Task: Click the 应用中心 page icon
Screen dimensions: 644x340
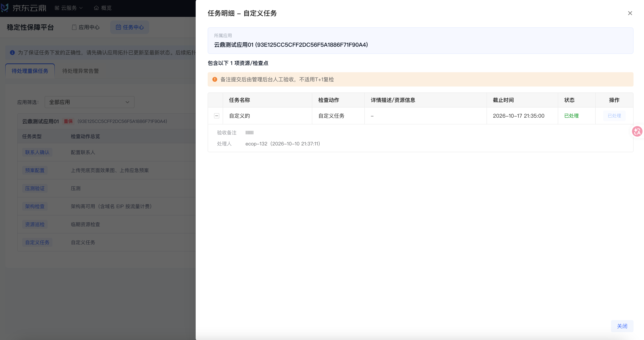Action: [74, 27]
